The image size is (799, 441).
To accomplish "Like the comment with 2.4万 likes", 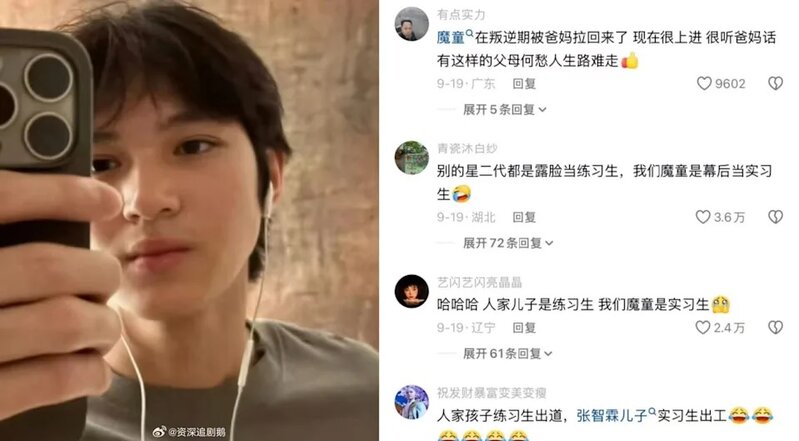I will (x=703, y=327).
